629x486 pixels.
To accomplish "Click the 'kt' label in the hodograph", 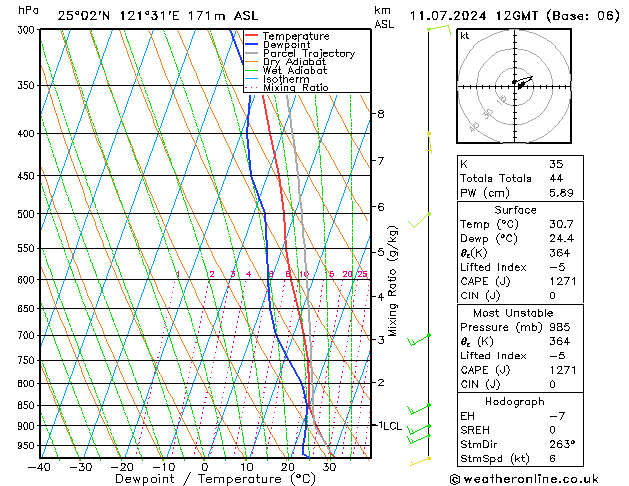I will tap(464, 35).
